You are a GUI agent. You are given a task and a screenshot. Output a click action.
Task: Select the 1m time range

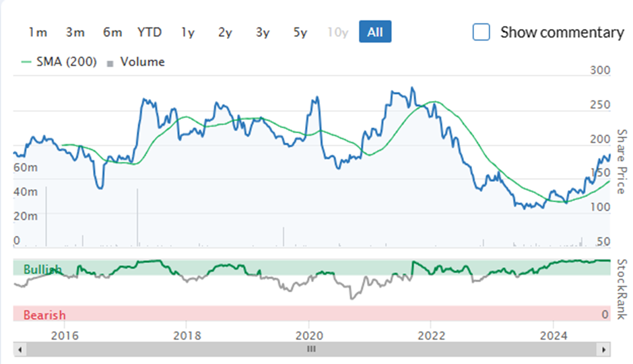click(x=38, y=32)
